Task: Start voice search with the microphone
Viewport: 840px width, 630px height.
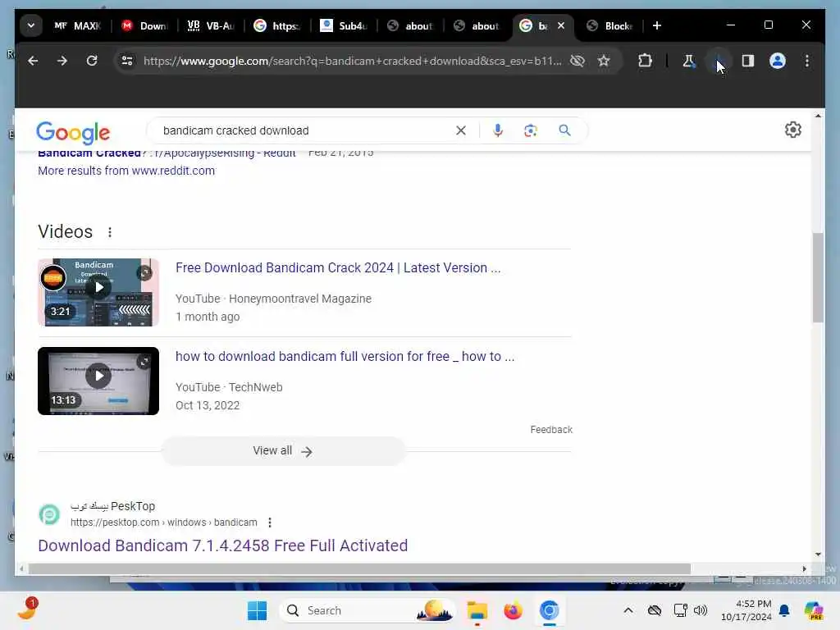Action: coord(498,130)
